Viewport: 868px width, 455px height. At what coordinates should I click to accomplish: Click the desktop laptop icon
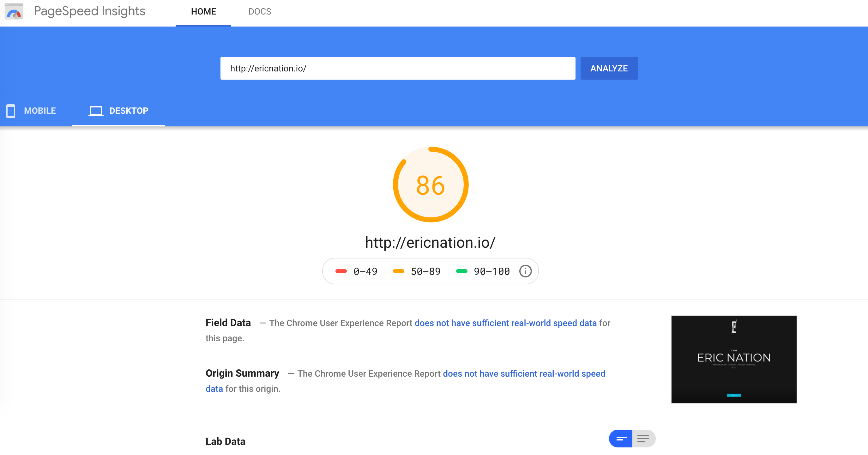point(96,111)
